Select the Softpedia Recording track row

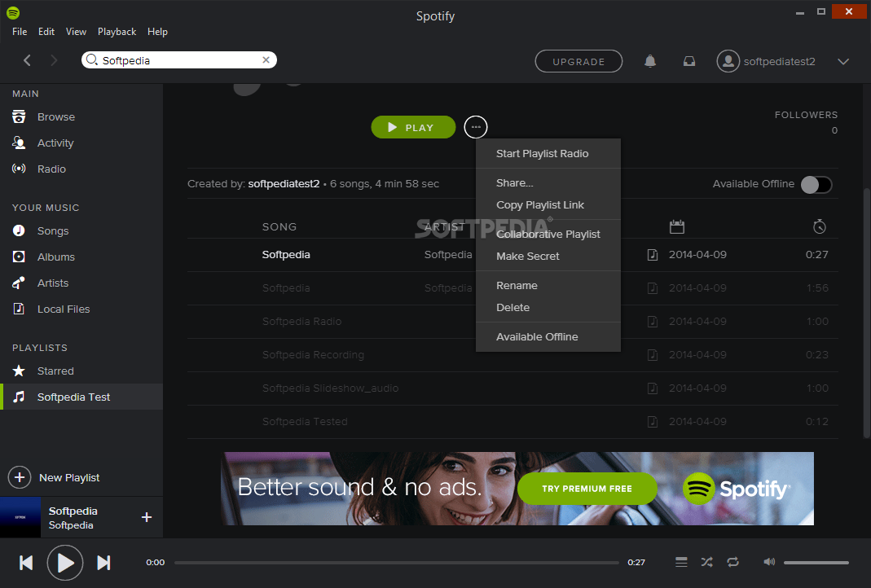point(512,355)
